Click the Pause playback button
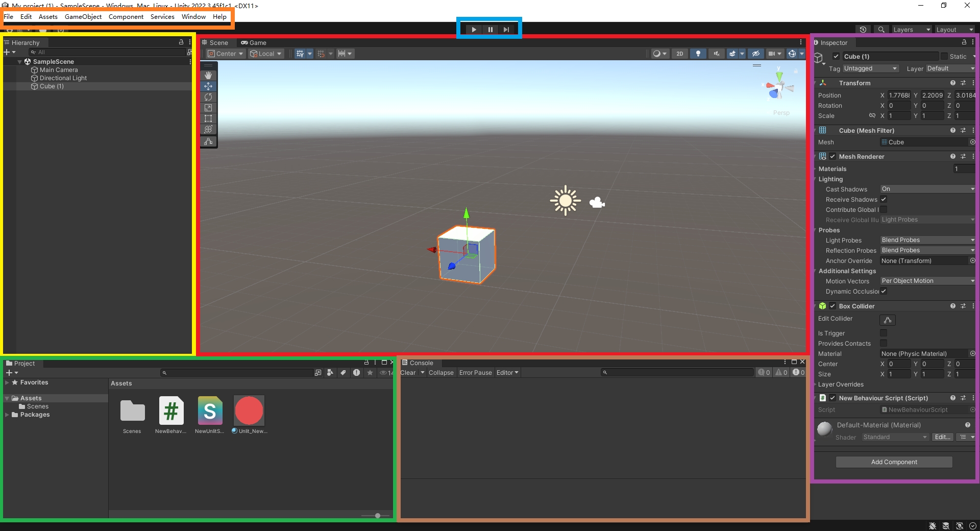Viewport: 980px width, 531px height. pos(490,30)
